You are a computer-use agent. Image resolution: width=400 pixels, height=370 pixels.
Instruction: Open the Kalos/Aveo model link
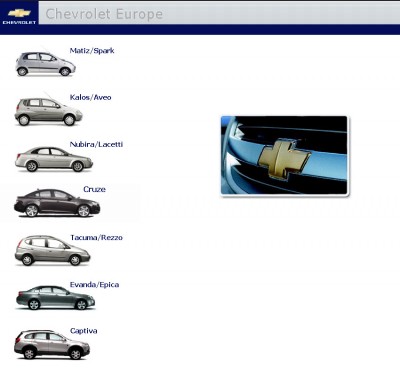pyautogui.click(x=90, y=97)
